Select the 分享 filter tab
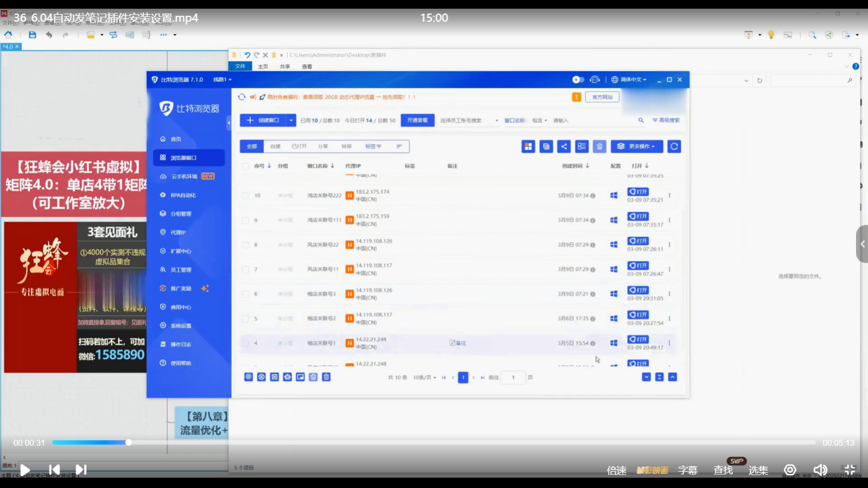 pyautogui.click(x=323, y=147)
